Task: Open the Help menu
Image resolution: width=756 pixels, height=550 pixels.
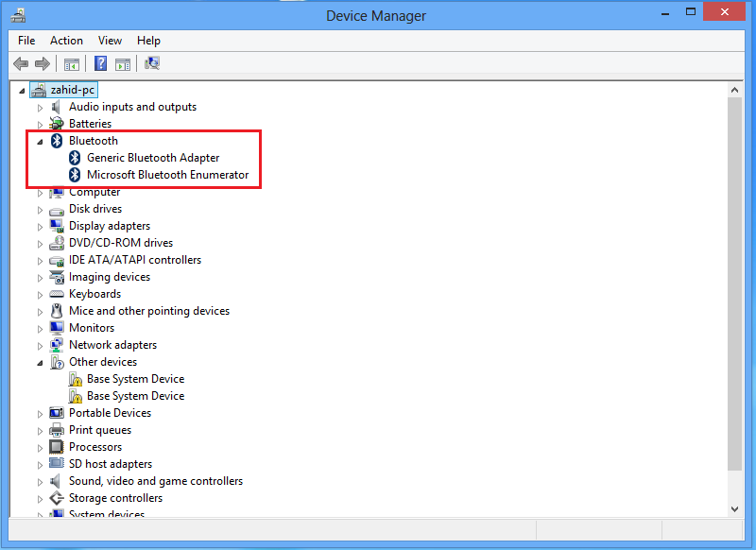Action: [148, 41]
